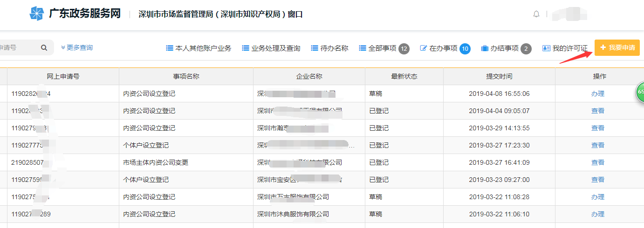The image size is (644, 228).
Task: Show 全部事项 with 12 items
Action: [x=384, y=48]
